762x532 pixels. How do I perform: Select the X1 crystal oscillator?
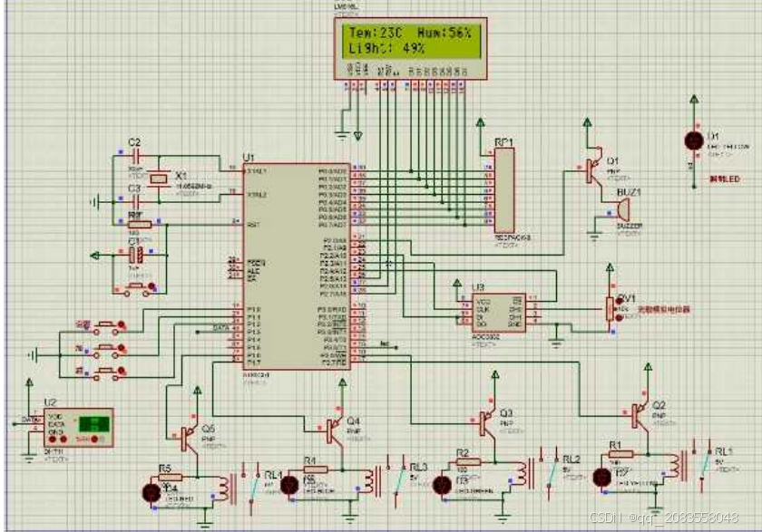tap(159, 179)
